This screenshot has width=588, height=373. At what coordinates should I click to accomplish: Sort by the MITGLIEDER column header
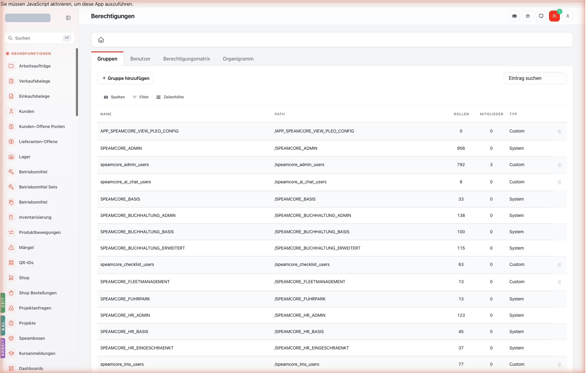pyautogui.click(x=492, y=114)
